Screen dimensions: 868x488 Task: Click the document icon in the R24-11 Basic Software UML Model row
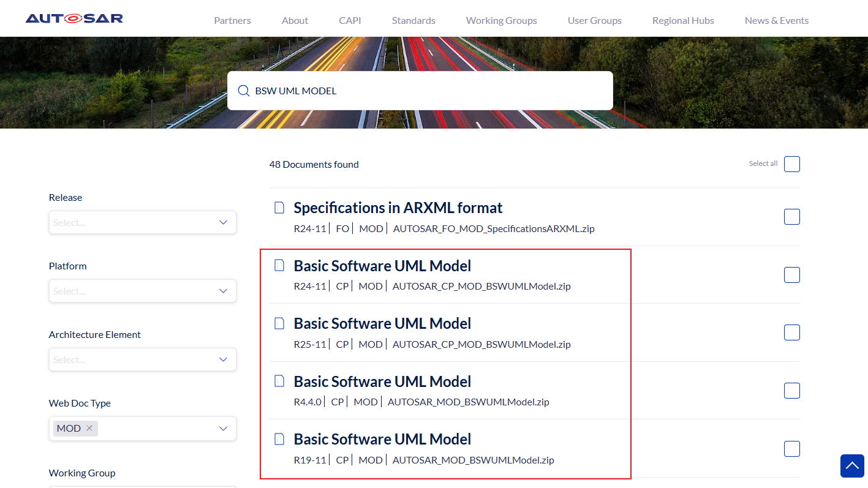(x=279, y=265)
